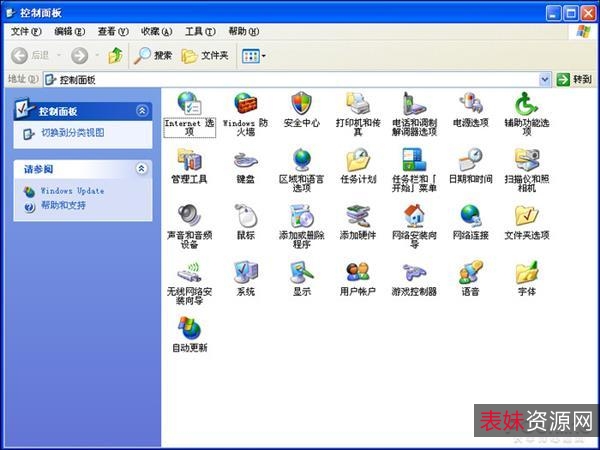Open 电话和调制解调器选项 icon

click(x=414, y=103)
